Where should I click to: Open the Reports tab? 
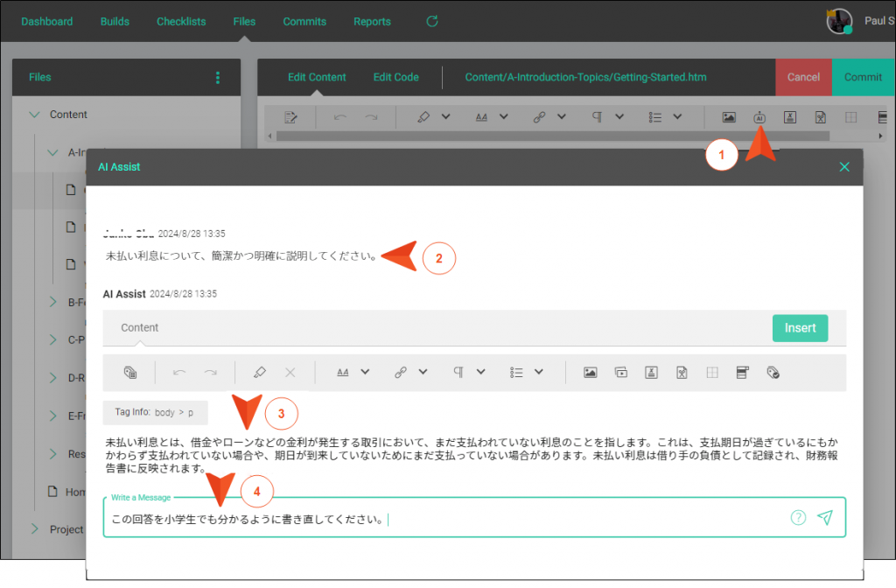tap(372, 22)
